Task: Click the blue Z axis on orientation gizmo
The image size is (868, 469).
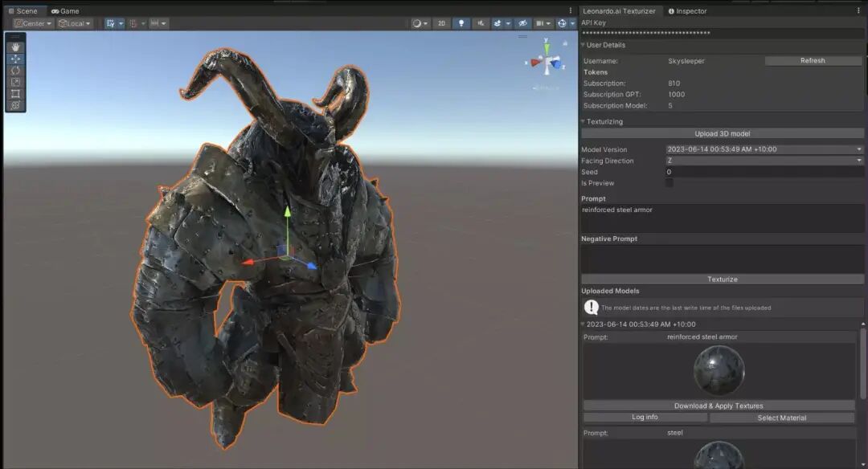Action: 557,65
